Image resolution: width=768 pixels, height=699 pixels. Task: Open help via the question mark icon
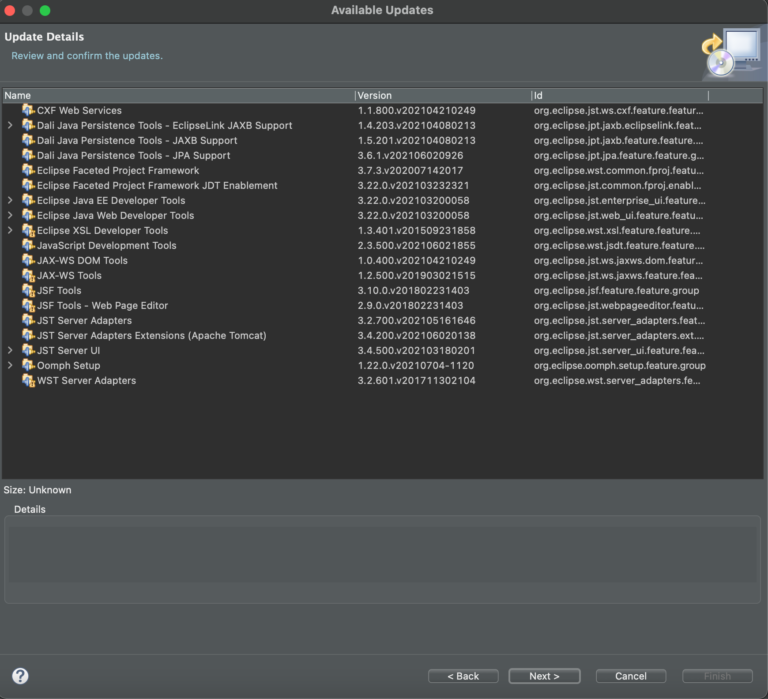[20, 676]
